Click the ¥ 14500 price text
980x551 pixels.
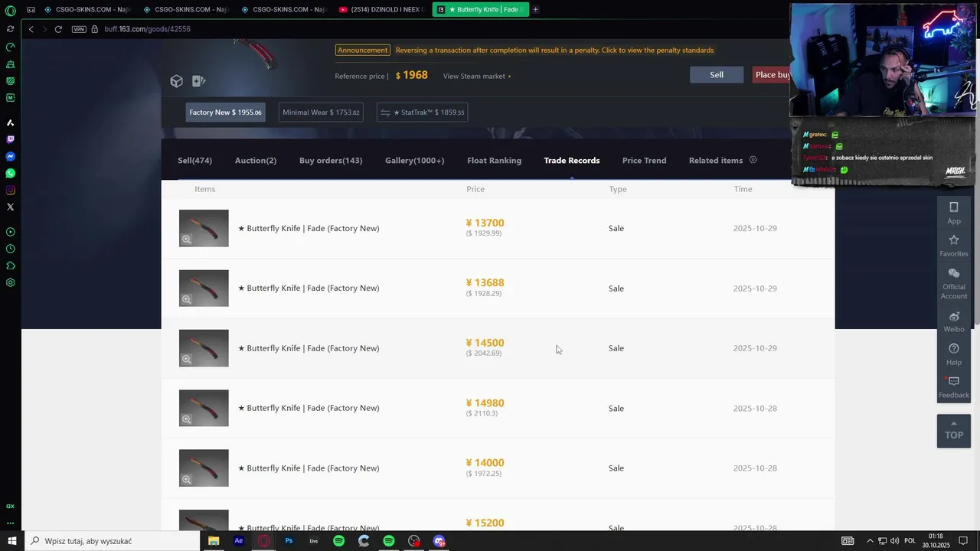[x=485, y=343]
